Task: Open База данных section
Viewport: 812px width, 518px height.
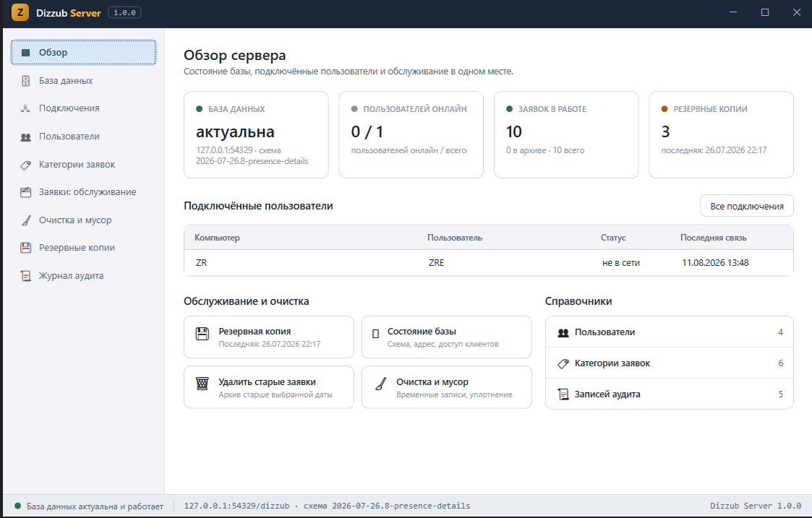Action: coord(83,81)
